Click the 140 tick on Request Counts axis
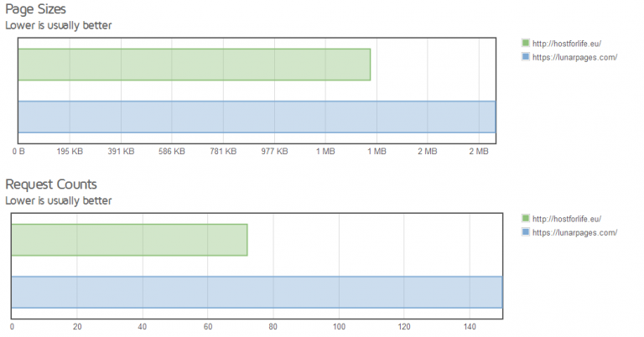The height and width of the screenshot is (337, 644). point(470,327)
